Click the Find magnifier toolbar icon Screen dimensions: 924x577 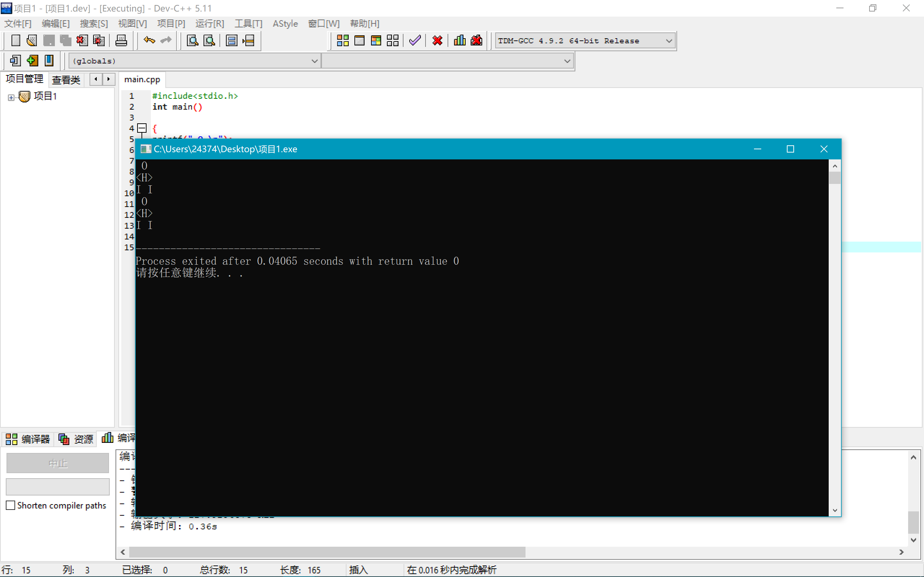point(192,40)
